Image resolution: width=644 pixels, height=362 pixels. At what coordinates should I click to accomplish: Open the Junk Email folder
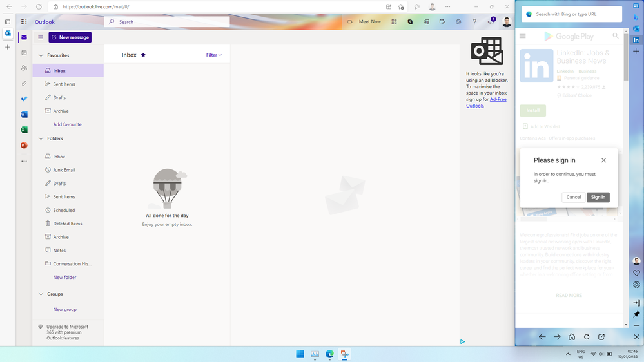[68, 170]
